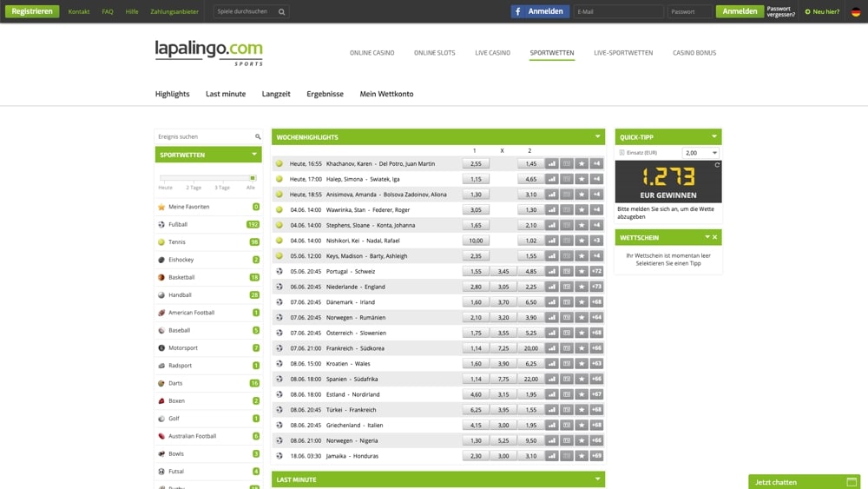Open Mein Wettkonto tab
The height and width of the screenshot is (489, 868).
386,94
